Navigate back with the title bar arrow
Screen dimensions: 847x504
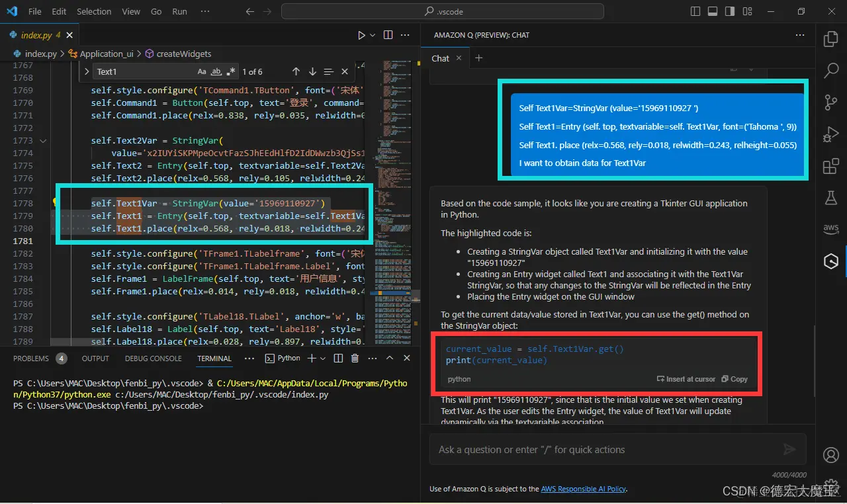coord(249,11)
